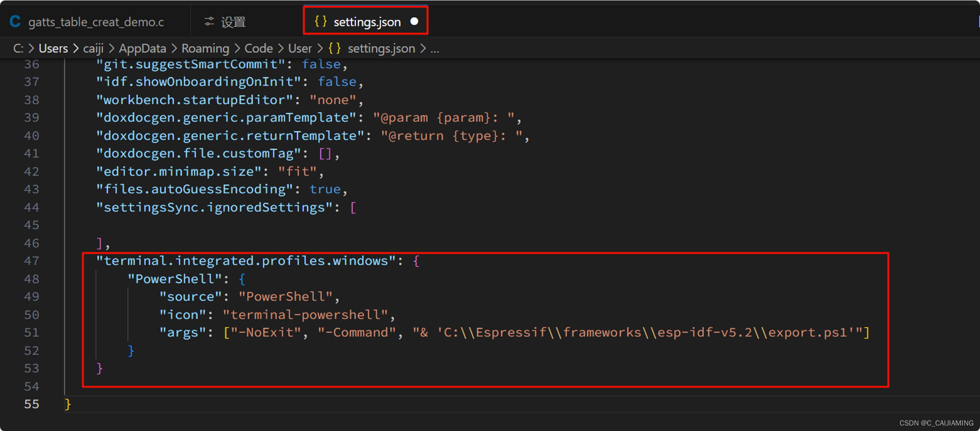
Task: Click the JSON braces icon in breadcrumb
Action: 334,48
